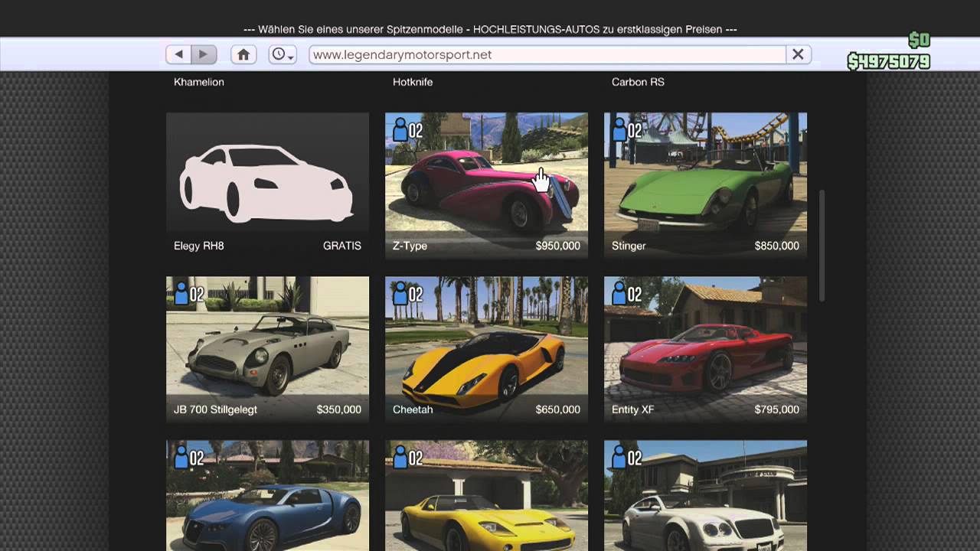Click the GRATIS price label
Viewport: 980px width, 551px height.
tap(342, 246)
